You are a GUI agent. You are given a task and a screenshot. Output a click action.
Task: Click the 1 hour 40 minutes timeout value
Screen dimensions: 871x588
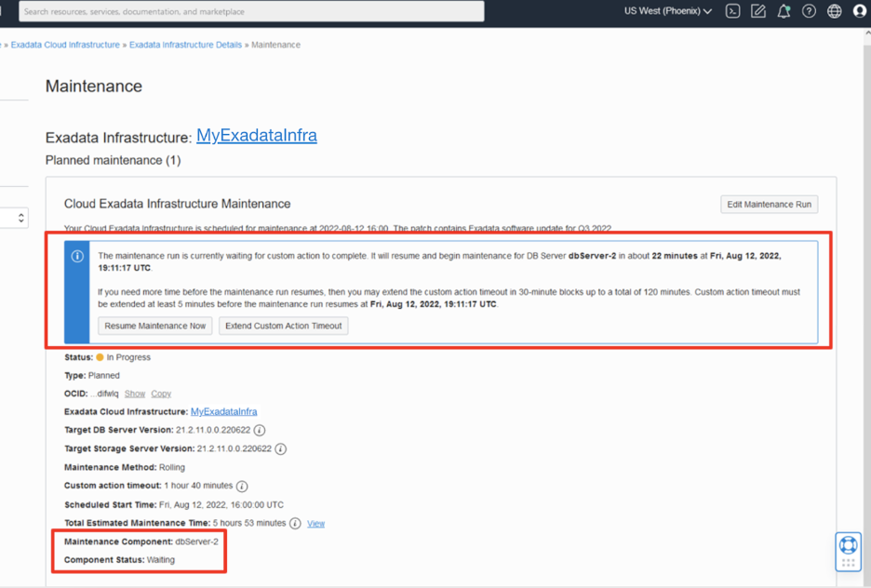pyautogui.click(x=198, y=486)
